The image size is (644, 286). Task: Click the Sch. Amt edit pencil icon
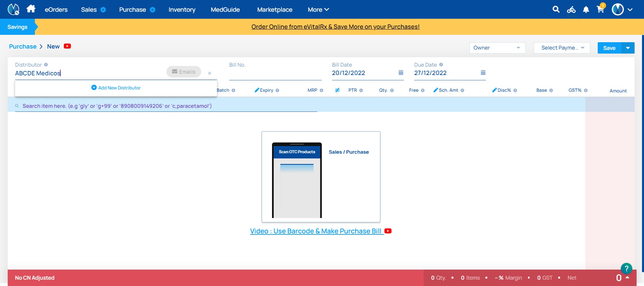[436, 90]
